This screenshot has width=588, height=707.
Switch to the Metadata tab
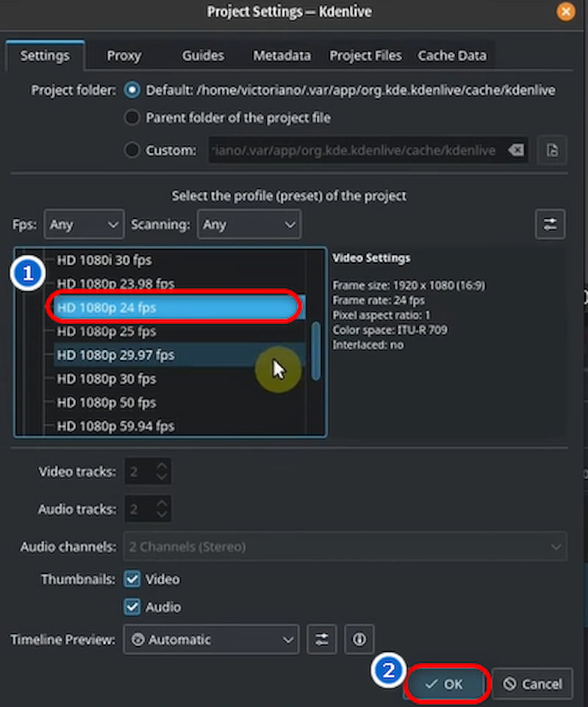click(282, 55)
